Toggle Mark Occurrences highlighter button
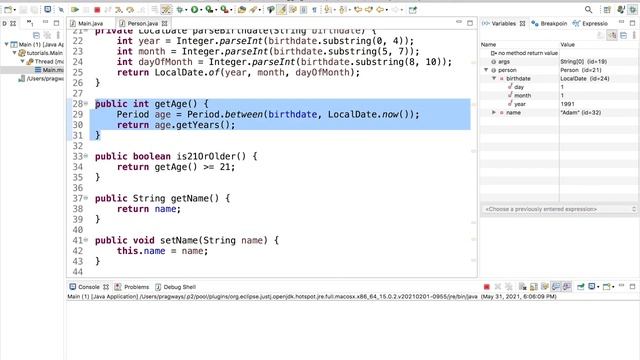This screenshot has height=360, width=640. [282, 9]
